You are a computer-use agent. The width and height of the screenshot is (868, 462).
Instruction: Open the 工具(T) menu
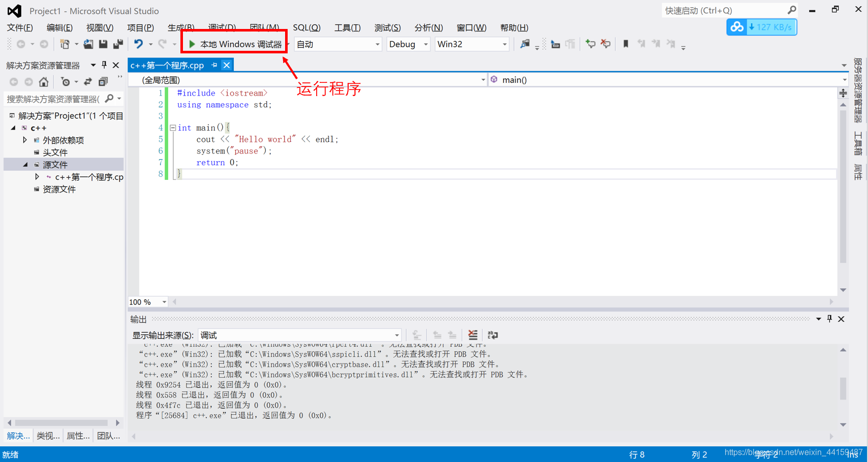pyautogui.click(x=348, y=27)
